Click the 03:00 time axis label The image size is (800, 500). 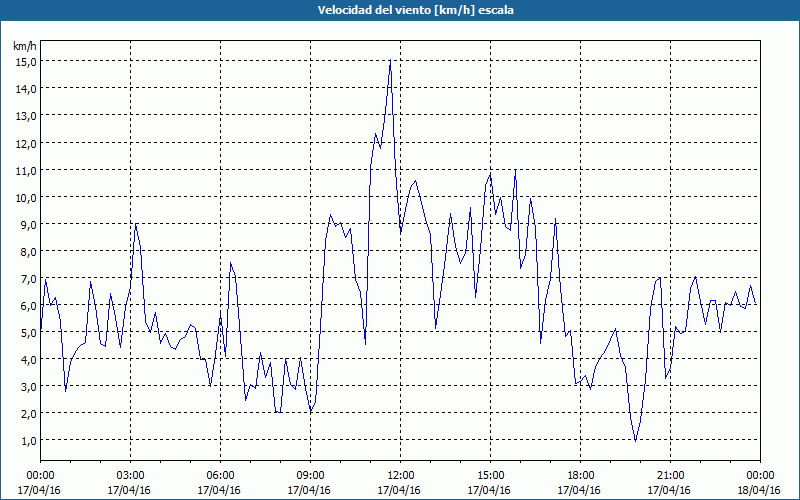tap(131, 476)
